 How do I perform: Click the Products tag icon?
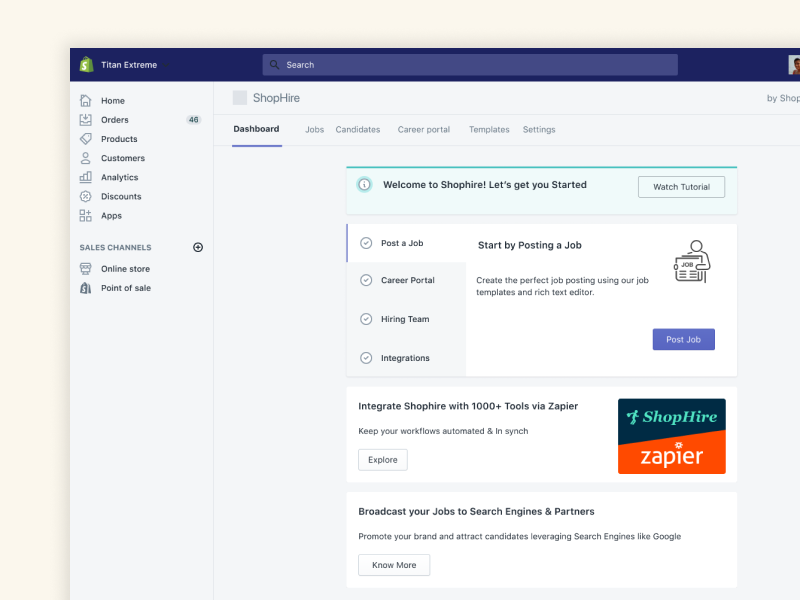click(86, 139)
